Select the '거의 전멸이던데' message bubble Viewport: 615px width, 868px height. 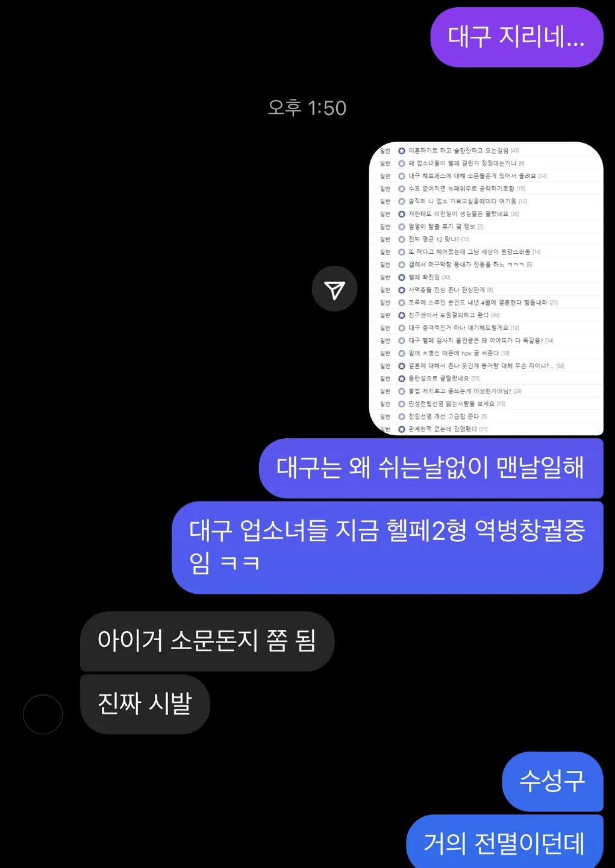505,842
